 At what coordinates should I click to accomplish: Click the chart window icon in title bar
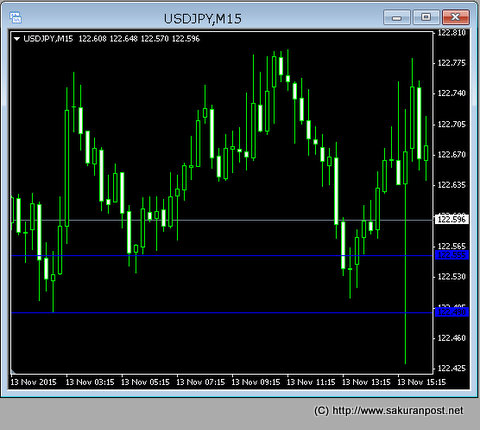coord(16,18)
